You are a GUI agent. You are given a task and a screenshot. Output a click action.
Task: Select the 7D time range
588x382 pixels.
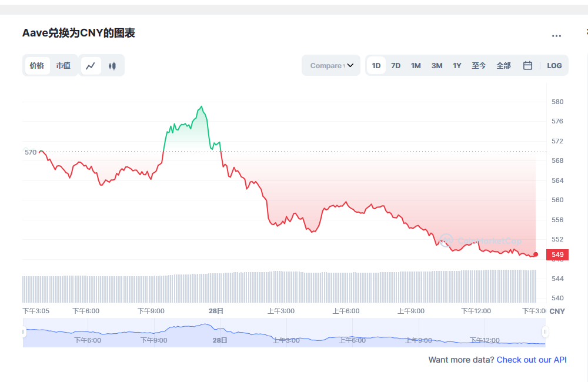[x=396, y=66]
